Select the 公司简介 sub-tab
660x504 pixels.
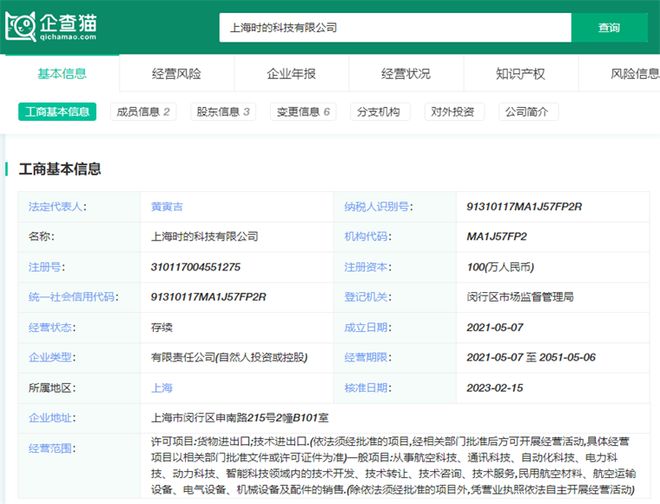527,112
